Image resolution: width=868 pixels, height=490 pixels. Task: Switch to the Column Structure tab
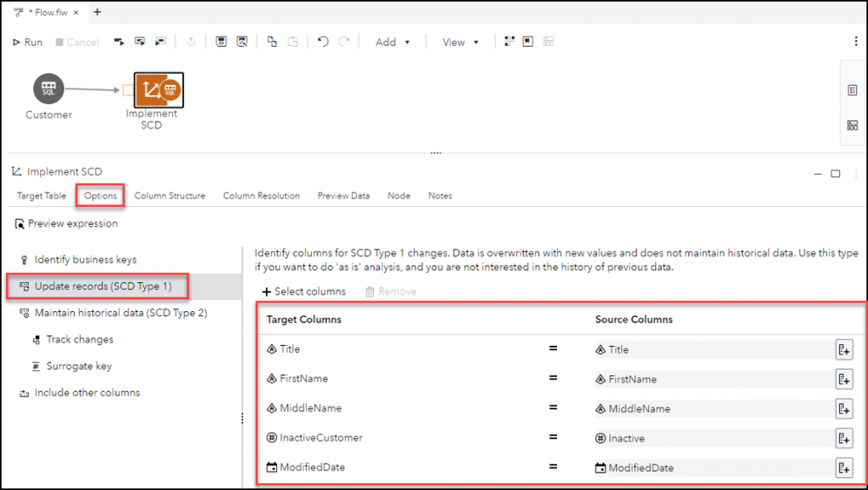tap(169, 195)
